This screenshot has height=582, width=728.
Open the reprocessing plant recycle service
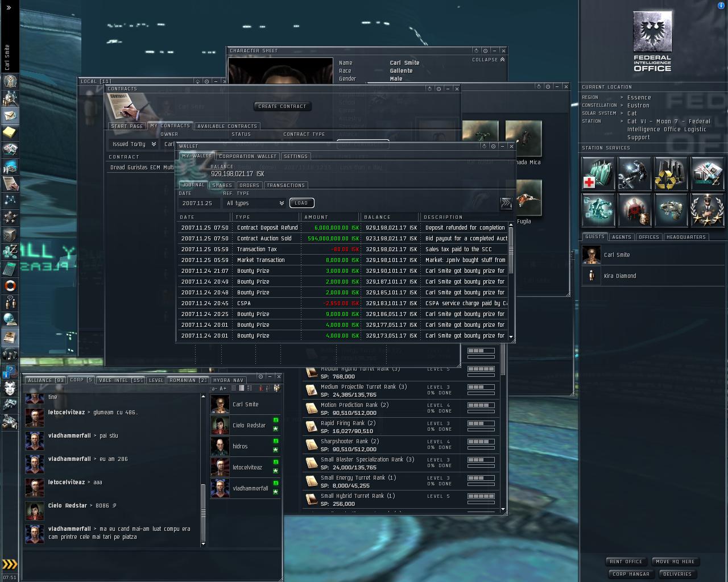pyautogui.click(x=671, y=173)
